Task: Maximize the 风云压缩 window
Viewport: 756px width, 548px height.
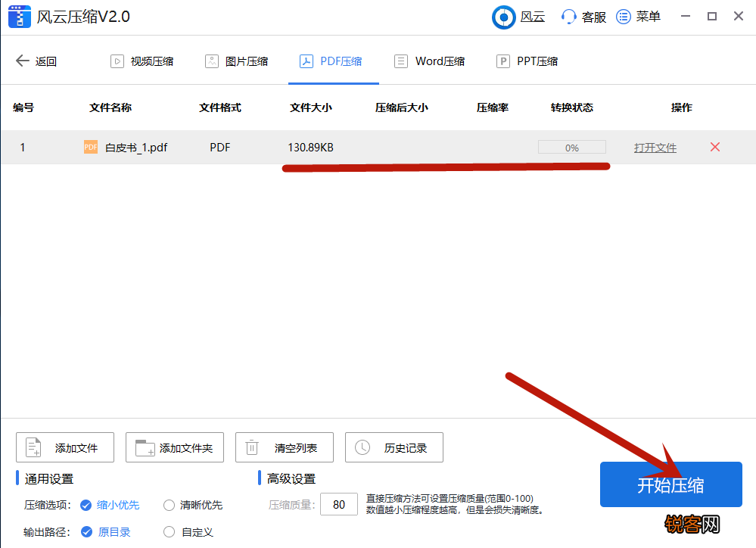Action: pos(711,17)
